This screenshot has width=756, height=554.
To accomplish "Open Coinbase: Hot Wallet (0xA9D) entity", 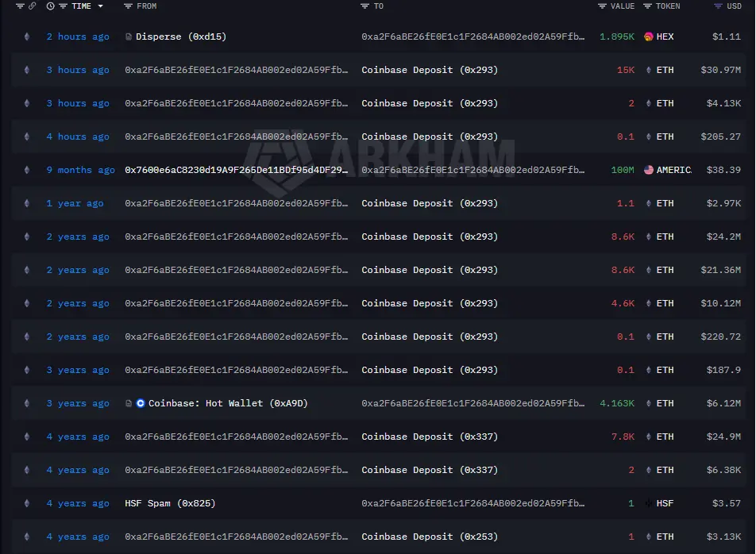I will [x=228, y=403].
